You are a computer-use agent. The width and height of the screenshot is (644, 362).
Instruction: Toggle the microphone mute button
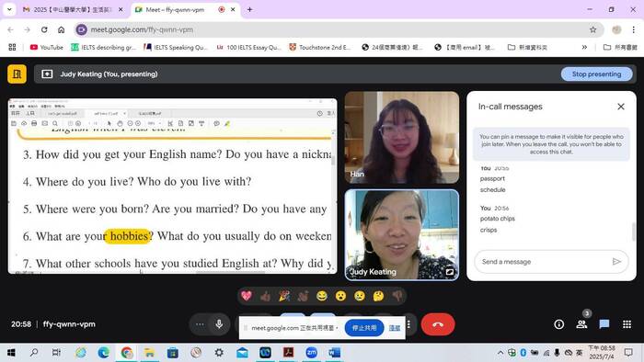click(x=219, y=324)
